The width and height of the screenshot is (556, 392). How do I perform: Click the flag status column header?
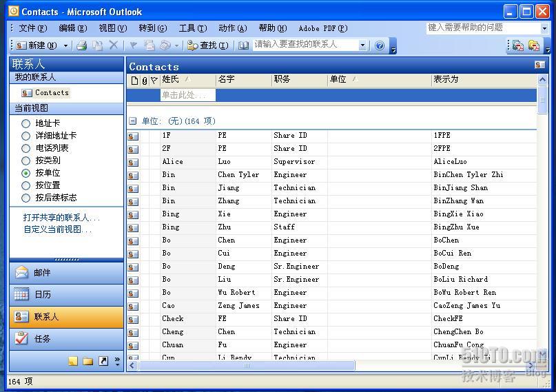tap(154, 81)
